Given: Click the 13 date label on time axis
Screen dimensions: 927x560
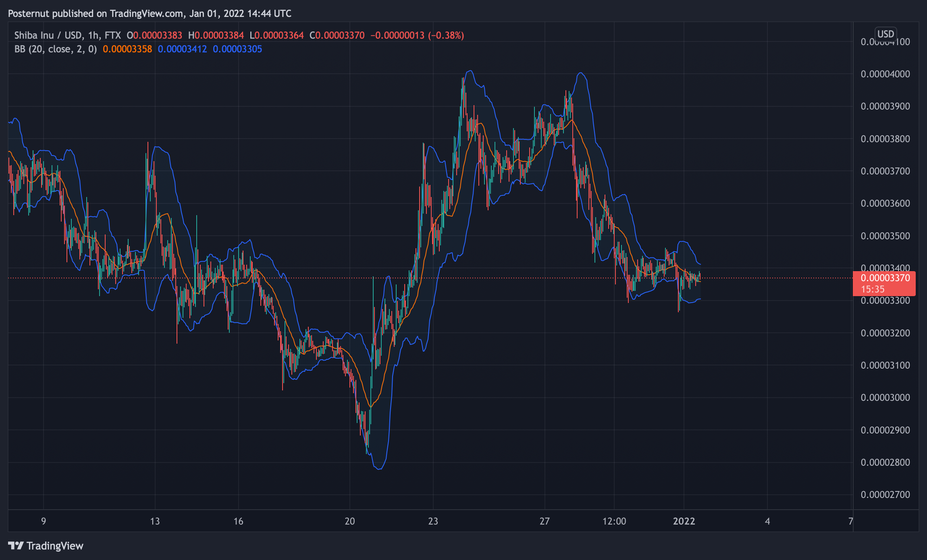Looking at the screenshot, I should pyautogui.click(x=155, y=521).
